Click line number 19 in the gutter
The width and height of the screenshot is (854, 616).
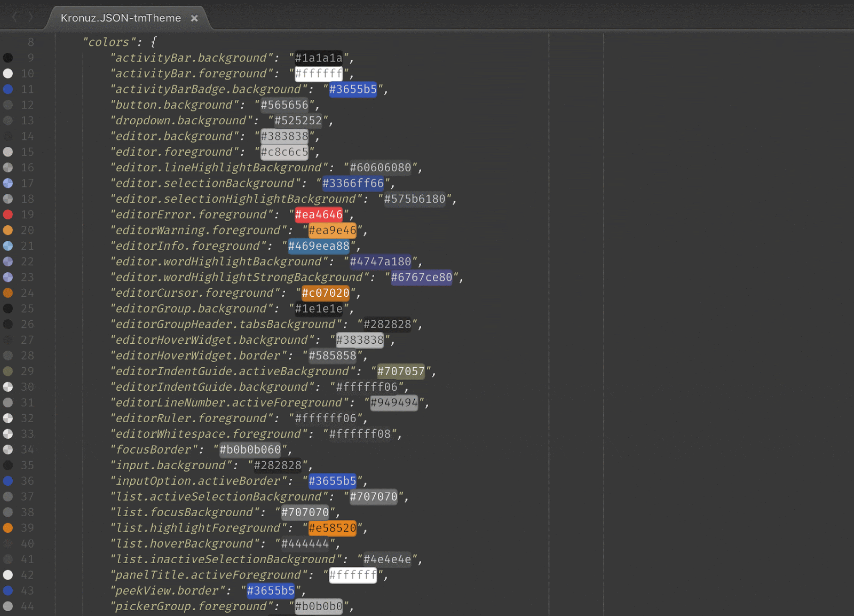point(28,215)
